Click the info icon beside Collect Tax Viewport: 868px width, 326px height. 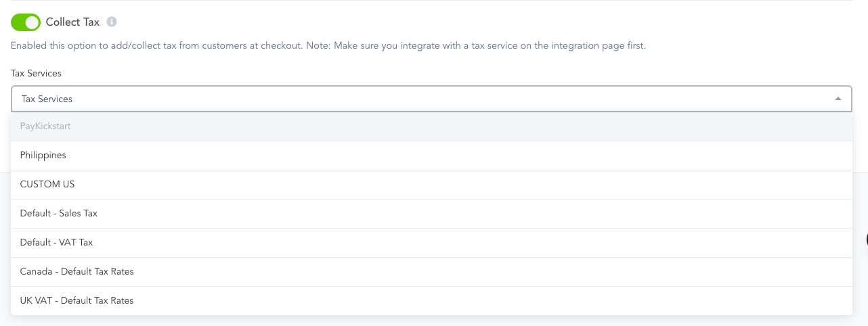112,22
